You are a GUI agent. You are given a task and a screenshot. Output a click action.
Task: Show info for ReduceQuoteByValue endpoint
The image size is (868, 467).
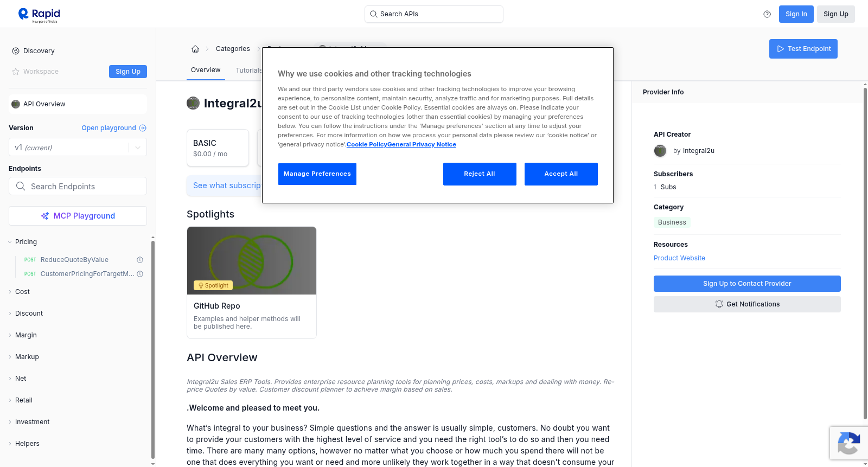140,260
